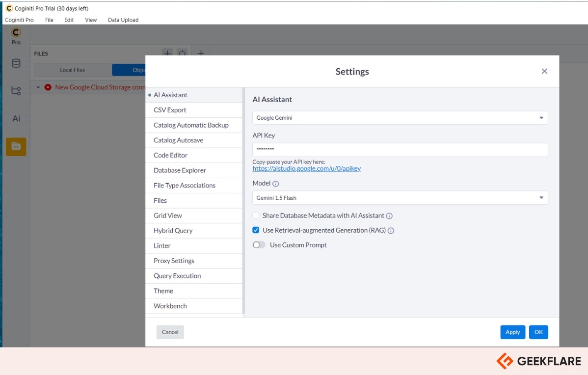Select the AI Assistant settings category

tap(194, 95)
